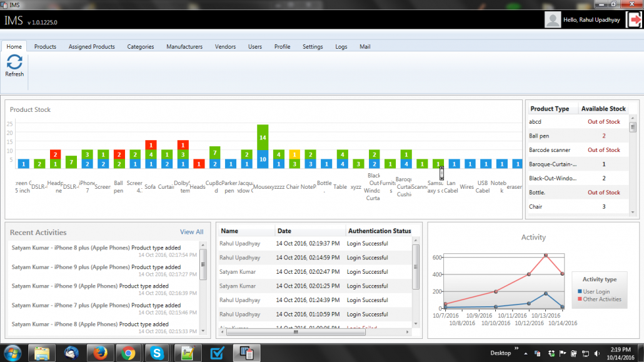Click login table scroll down arrow
This screenshot has width=644, height=362.
coord(416,324)
